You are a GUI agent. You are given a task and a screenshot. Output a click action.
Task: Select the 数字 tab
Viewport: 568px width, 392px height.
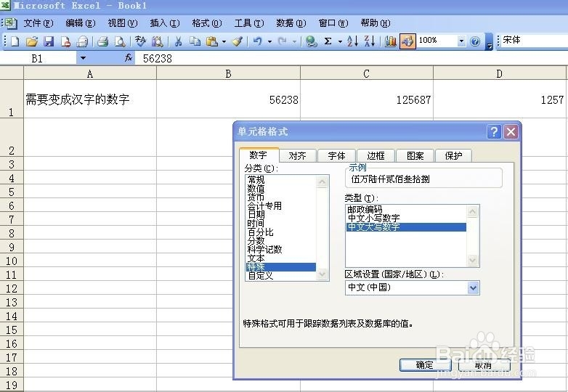tap(259, 155)
